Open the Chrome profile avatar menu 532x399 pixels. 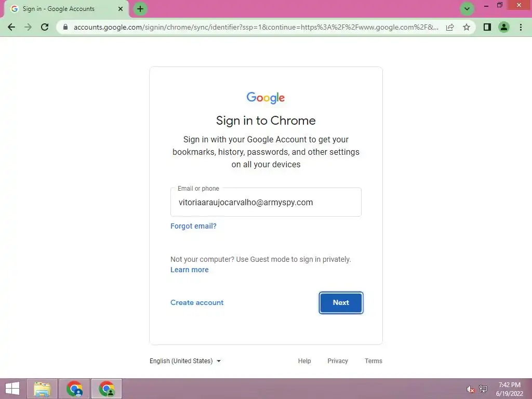[504, 27]
